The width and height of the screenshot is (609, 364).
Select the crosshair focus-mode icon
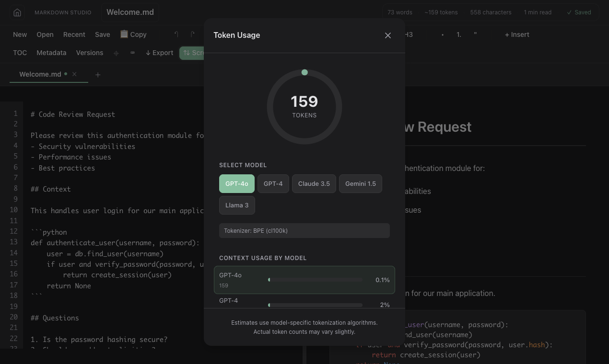[116, 53]
